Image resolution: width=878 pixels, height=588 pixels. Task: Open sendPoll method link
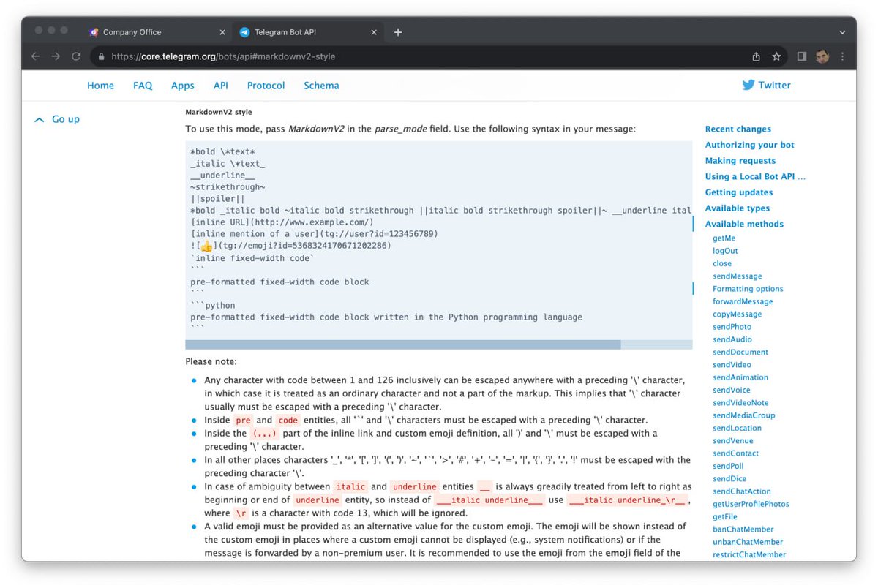(729, 466)
